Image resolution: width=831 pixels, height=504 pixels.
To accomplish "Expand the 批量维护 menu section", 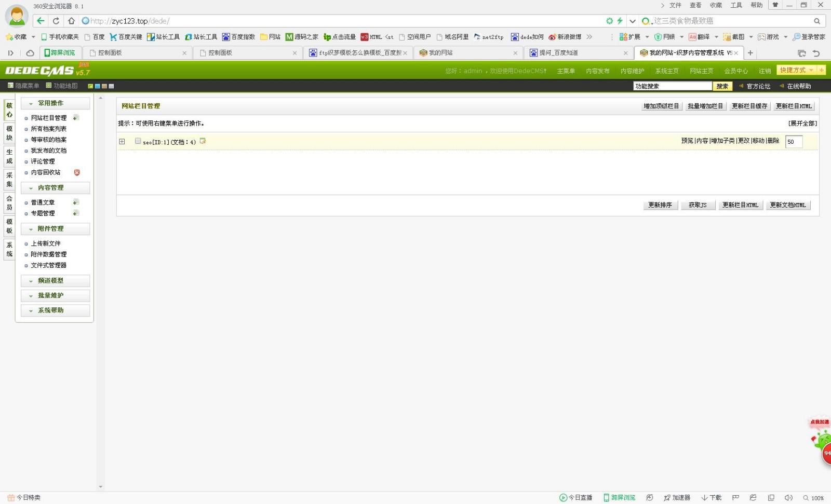I will (x=55, y=295).
